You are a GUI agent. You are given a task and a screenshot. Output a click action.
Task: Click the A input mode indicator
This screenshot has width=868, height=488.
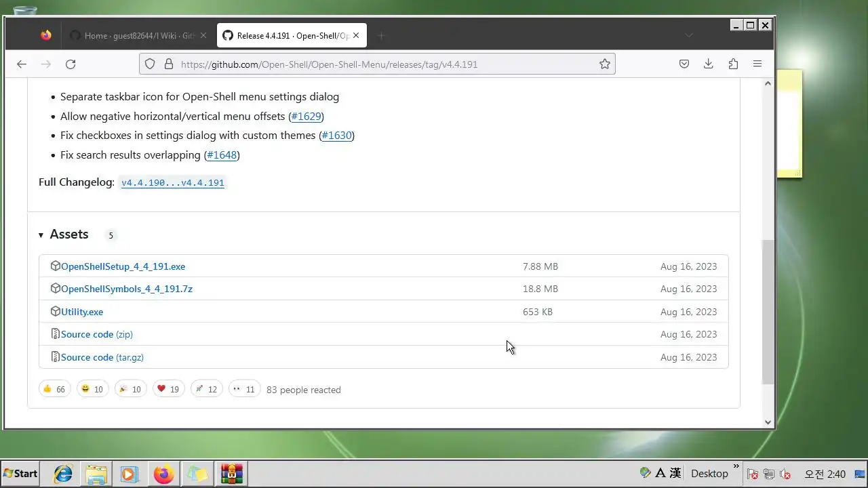tap(660, 473)
